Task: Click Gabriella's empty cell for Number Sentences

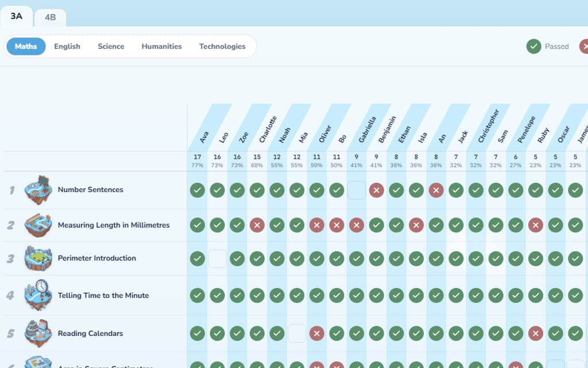Action: tap(356, 190)
